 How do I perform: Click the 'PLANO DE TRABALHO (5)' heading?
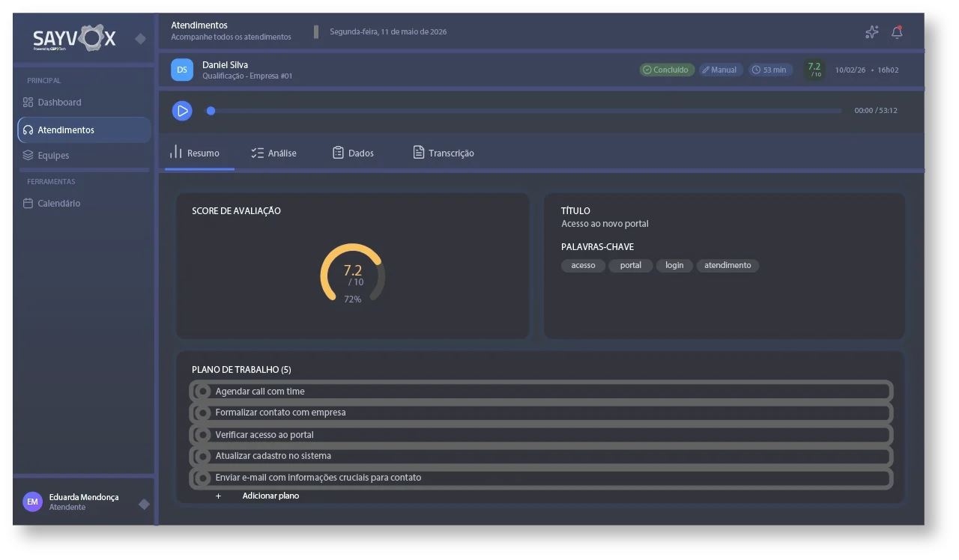point(241,370)
